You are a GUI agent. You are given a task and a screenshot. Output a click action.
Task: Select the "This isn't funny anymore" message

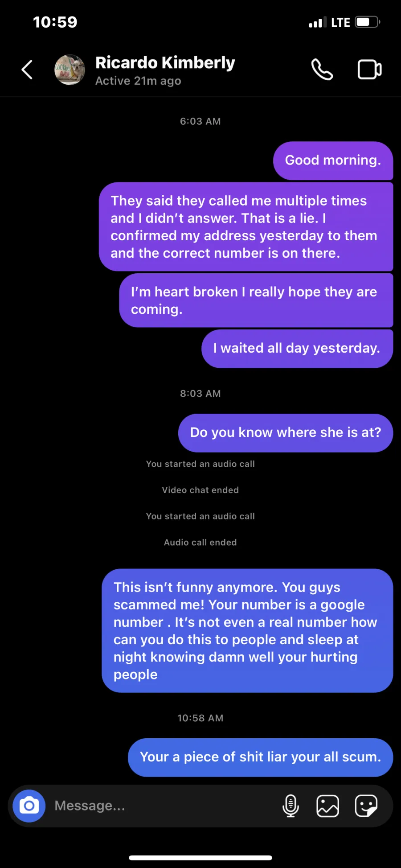click(247, 630)
